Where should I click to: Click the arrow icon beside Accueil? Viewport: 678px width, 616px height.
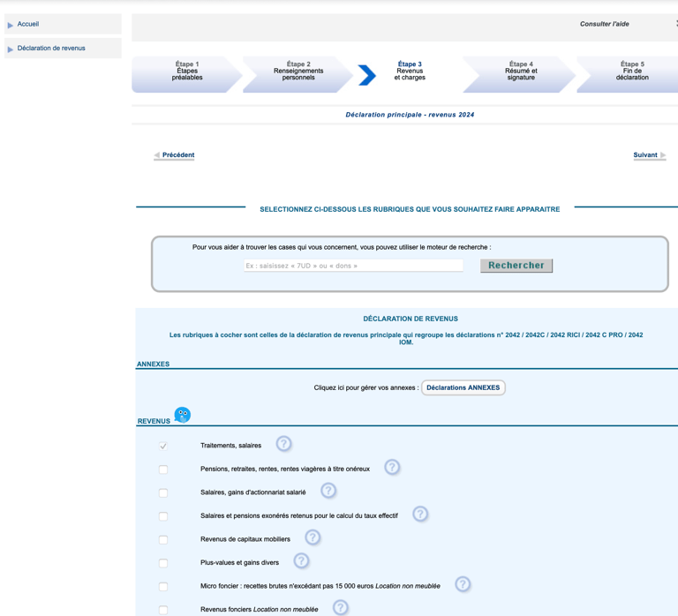pos(11,26)
